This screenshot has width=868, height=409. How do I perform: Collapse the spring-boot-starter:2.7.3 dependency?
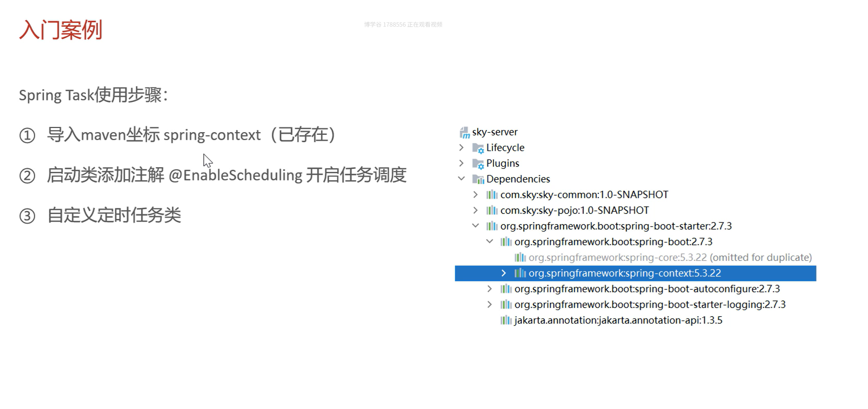(476, 226)
